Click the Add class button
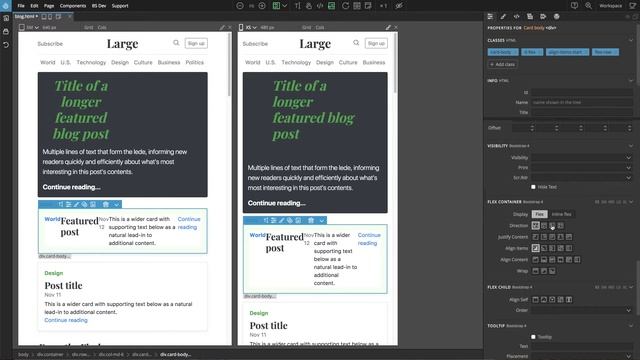The image size is (640, 360). 502,64
